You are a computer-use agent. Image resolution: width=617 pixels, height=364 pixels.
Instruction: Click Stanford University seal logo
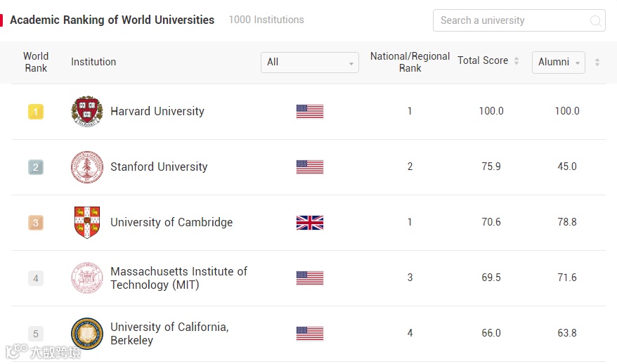coord(87,167)
